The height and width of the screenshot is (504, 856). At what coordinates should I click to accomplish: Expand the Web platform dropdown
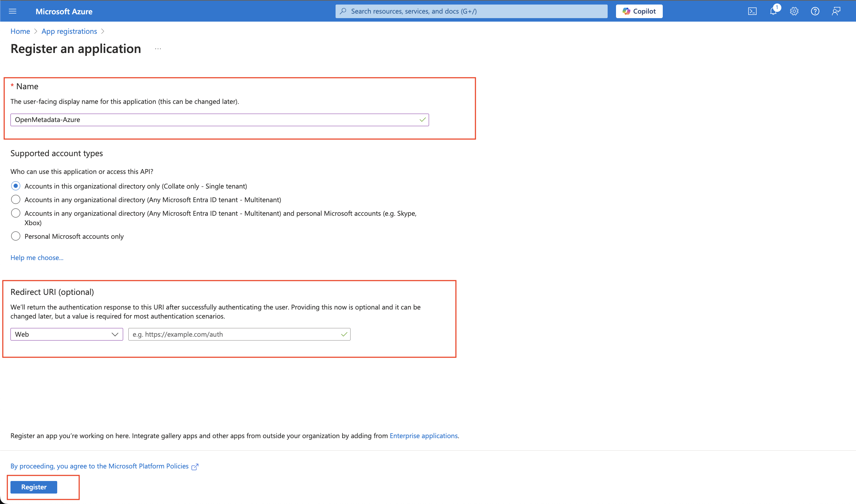67,334
